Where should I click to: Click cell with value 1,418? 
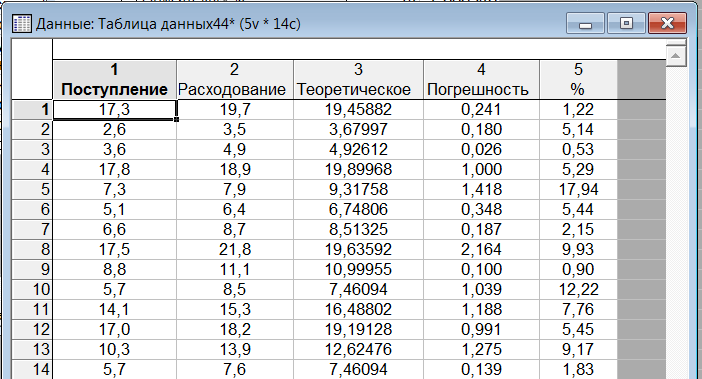coord(481,190)
